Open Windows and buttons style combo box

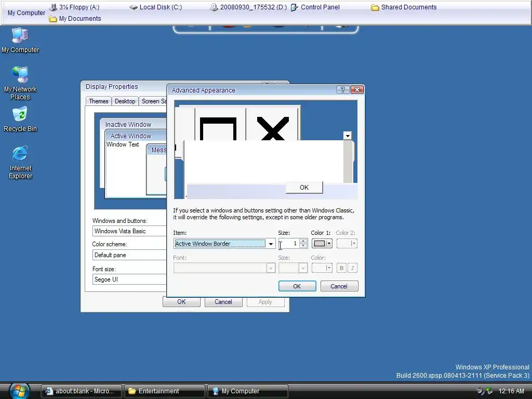(129, 231)
